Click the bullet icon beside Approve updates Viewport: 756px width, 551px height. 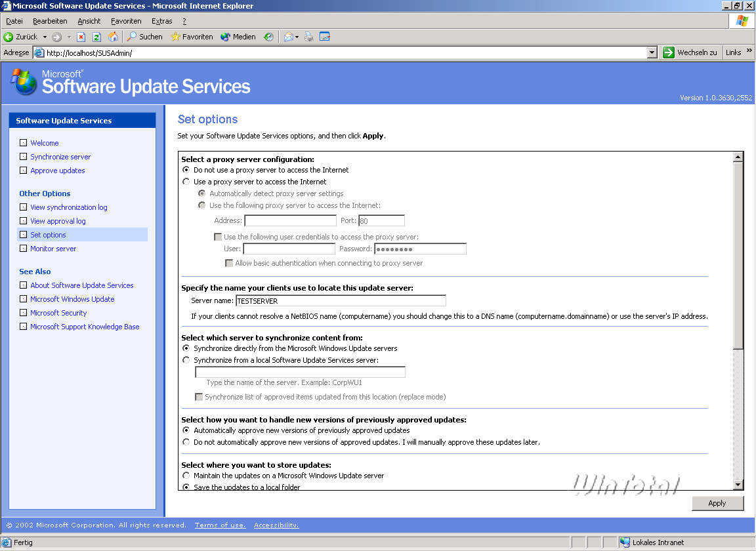(23, 170)
